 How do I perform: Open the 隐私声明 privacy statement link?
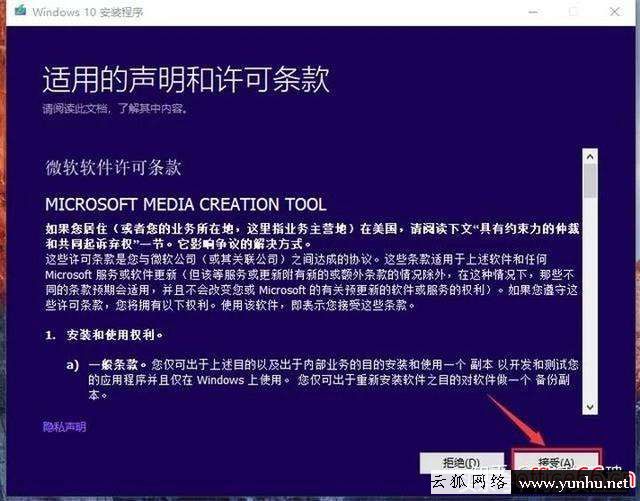(x=64, y=427)
